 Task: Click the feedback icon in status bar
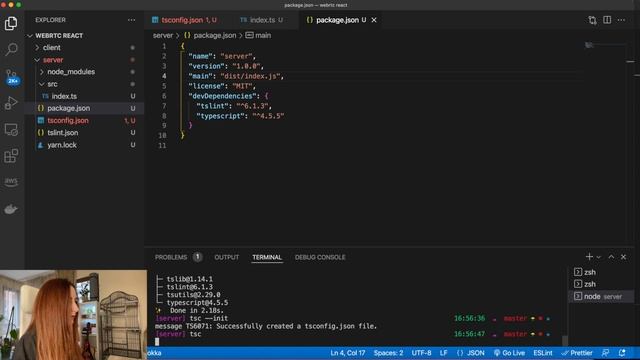tap(605, 353)
